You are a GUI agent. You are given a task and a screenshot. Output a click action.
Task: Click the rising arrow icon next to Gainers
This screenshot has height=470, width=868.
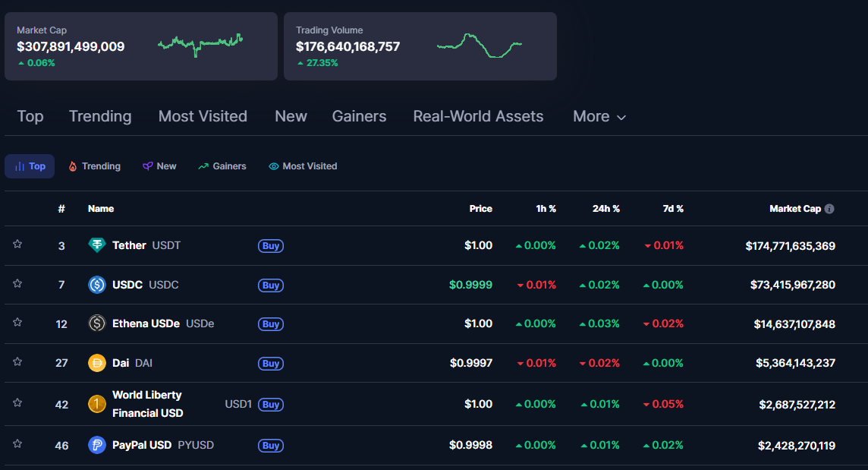coord(203,166)
